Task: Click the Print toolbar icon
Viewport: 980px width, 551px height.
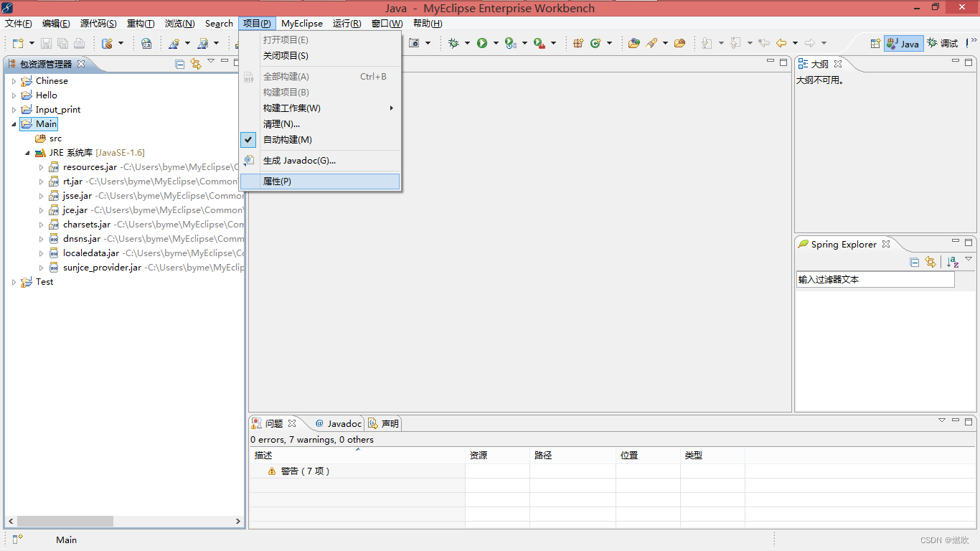Action: (x=79, y=43)
